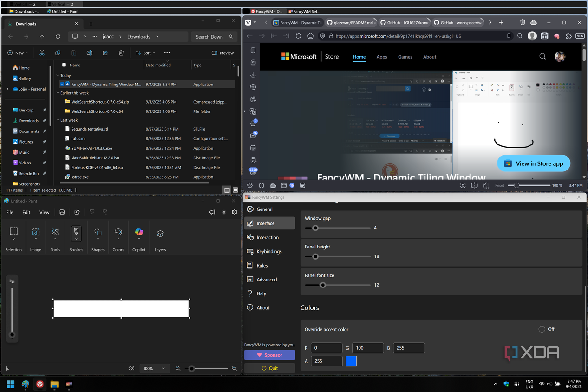Click the blue accent color swatch

coord(351,361)
